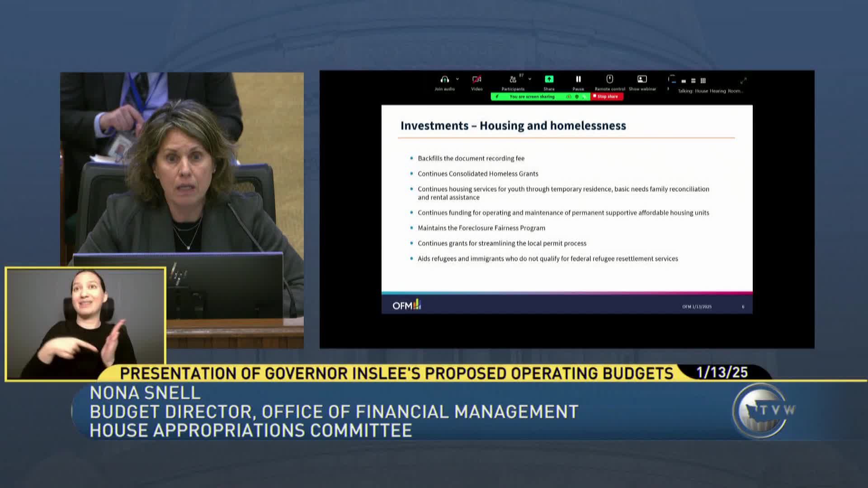Image resolution: width=868 pixels, height=488 pixels.
Task: Click the shield security icon in sharing bar
Action: (576, 97)
